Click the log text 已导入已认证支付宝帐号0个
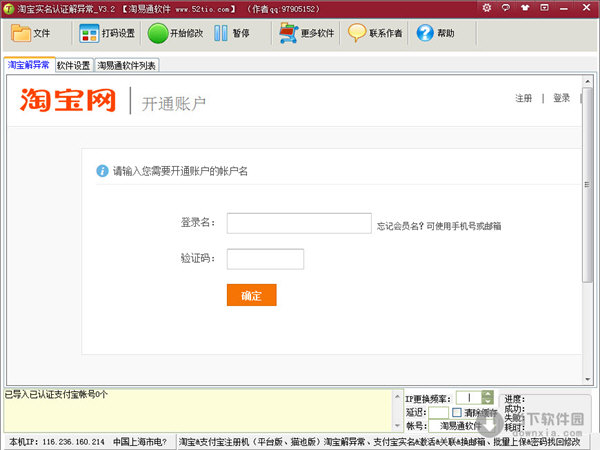This screenshot has height=450, width=600. click(56, 395)
